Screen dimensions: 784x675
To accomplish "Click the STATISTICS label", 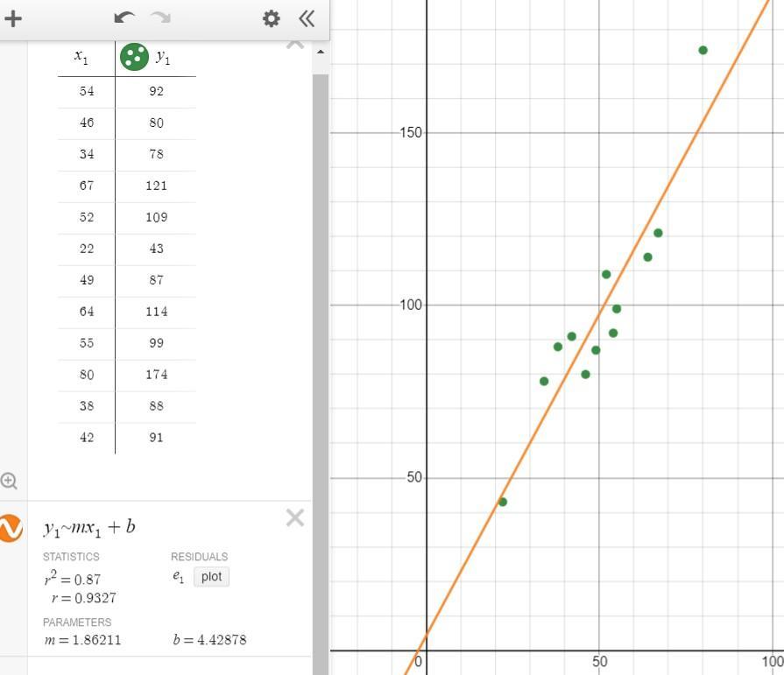I will [x=71, y=557].
